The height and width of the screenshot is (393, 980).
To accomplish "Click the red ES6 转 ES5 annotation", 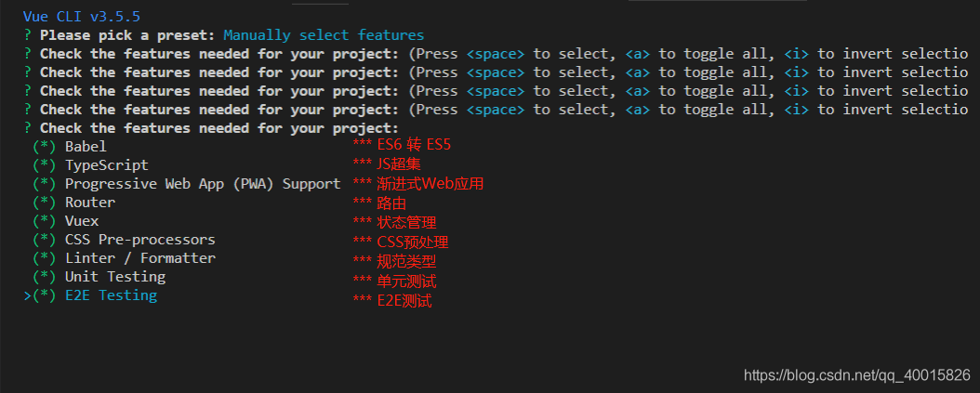I will point(414,145).
